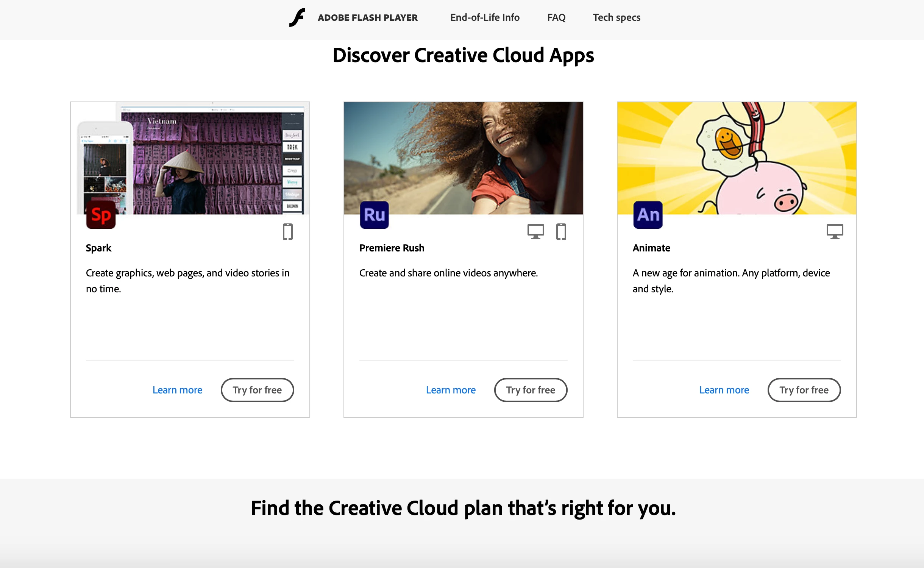Open the FAQ navigation item
The image size is (924, 568).
[556, 17]
